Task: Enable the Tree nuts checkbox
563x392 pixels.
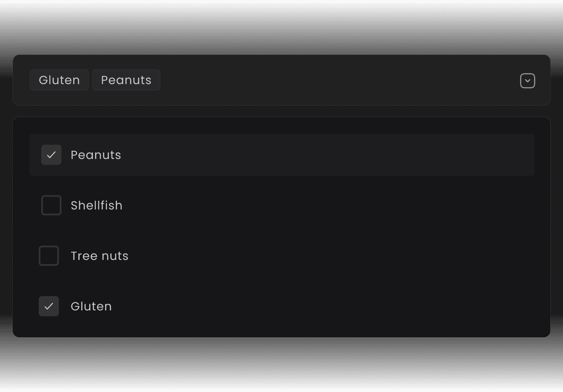Action: click(x=49, y=256)
